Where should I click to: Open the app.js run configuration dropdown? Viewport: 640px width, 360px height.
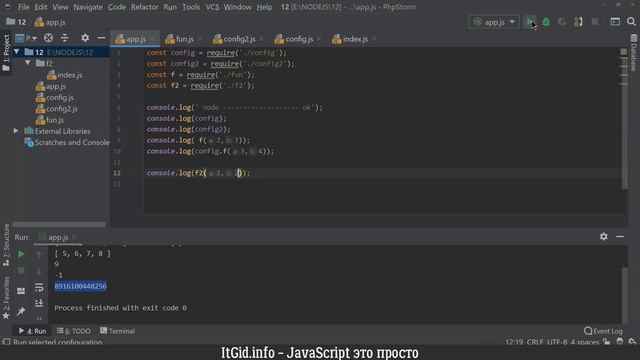[x=494, y=22]
